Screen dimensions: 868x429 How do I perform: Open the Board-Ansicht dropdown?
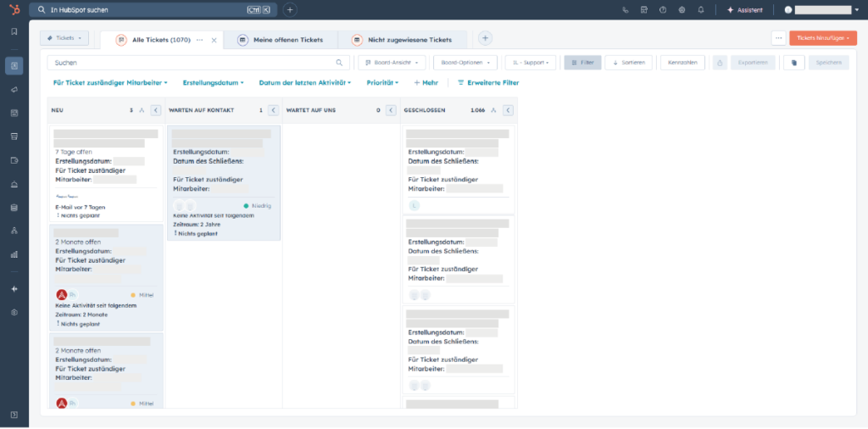(391, 63)
